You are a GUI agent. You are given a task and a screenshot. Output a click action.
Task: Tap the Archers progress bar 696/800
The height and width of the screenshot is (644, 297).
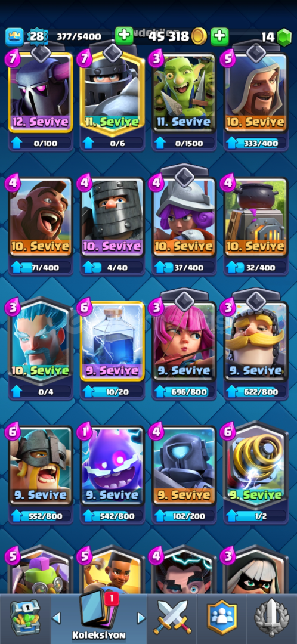[x=184, y=391]
